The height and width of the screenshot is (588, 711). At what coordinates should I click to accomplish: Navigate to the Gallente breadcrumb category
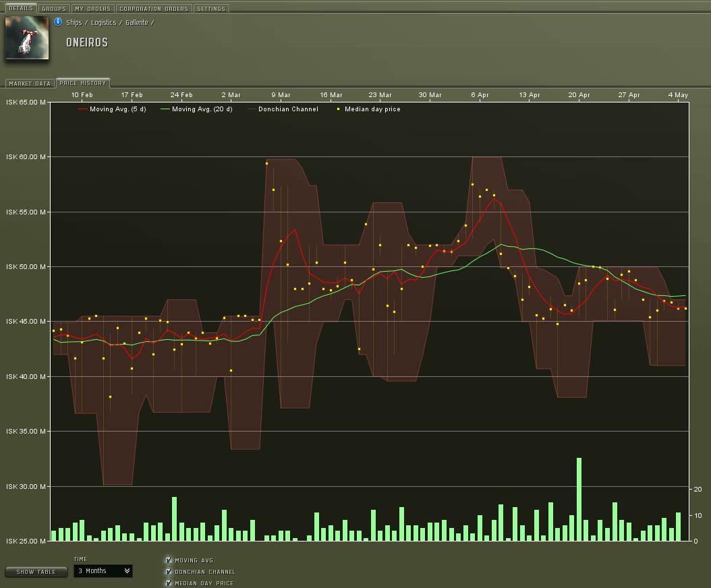click(136, 22)
